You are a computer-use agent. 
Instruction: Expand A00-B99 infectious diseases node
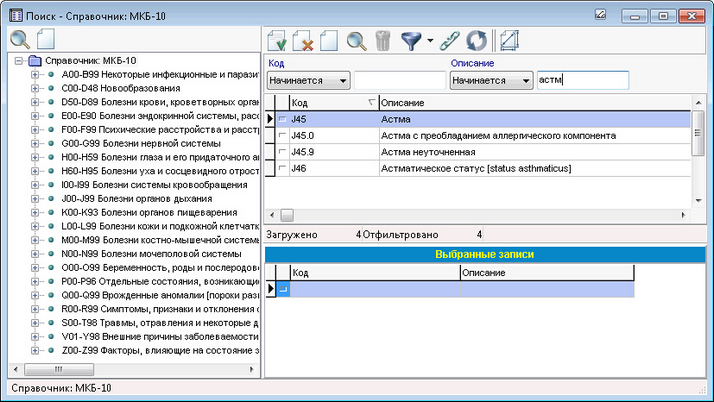point(35,74)
